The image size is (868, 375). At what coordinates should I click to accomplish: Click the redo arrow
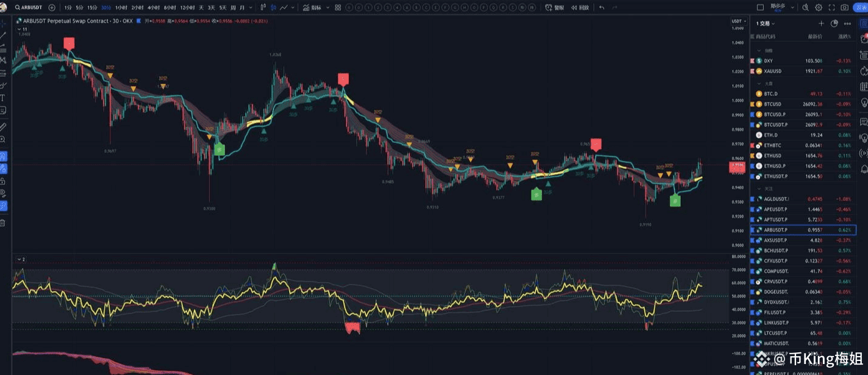(x=615, y=7)
